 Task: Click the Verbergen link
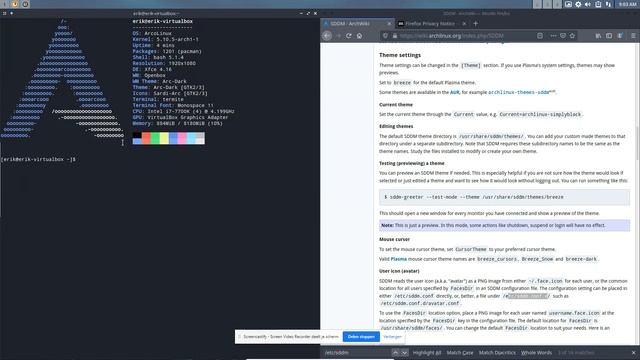click(392, 337)
